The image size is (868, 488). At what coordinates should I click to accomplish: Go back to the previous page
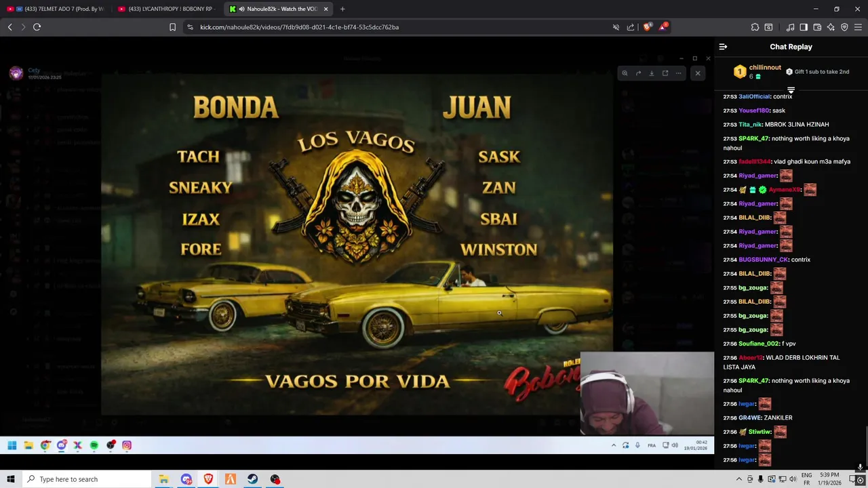tap(9, 27)
